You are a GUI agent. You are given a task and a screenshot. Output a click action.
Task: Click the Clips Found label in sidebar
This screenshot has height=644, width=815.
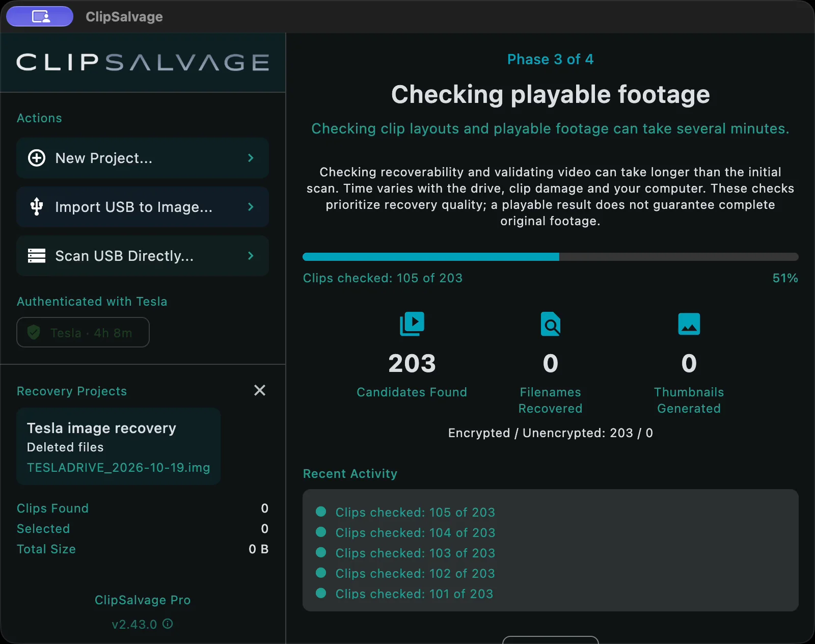(52, 508)
